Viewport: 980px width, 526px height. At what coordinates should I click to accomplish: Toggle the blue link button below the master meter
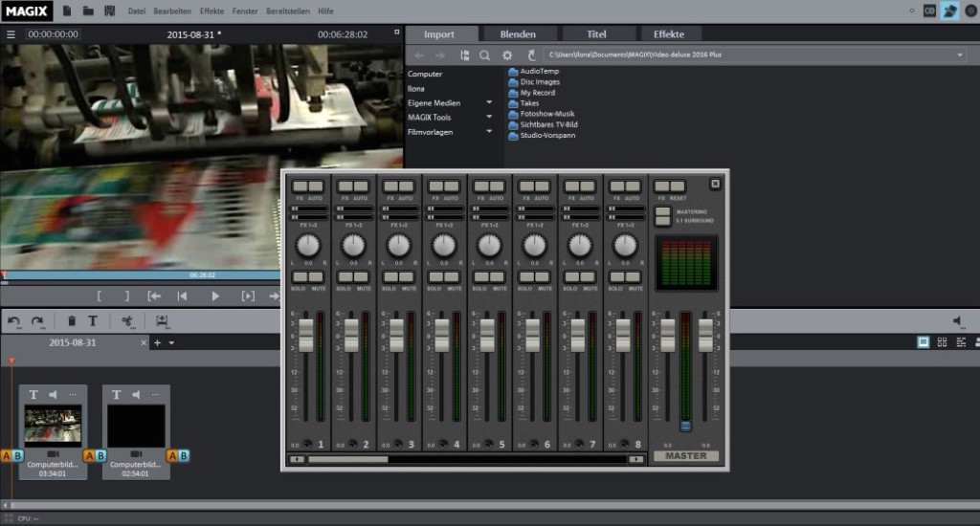pyautogui.click(x=685, y=426)
